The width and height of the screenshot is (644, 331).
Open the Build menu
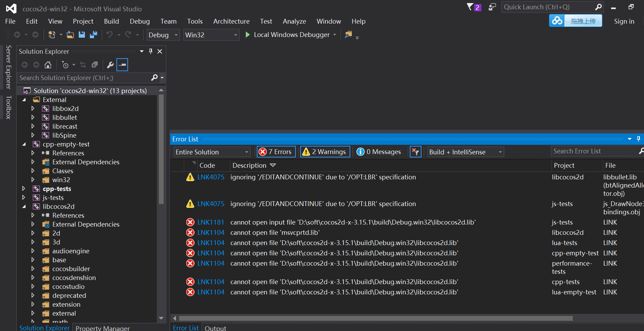pos(112,21)
